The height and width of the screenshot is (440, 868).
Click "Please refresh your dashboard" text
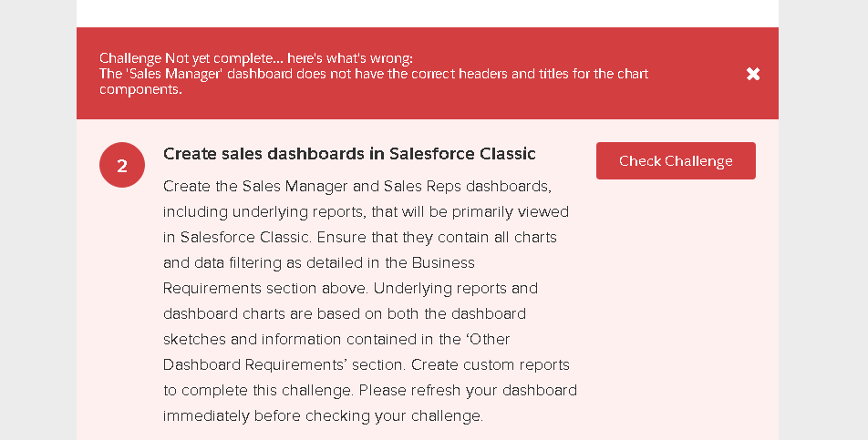click(x=466, y=390)
